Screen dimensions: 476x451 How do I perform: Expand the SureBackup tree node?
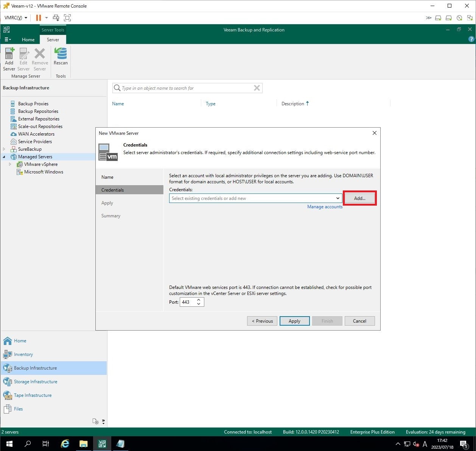click(x=4, y=149)
